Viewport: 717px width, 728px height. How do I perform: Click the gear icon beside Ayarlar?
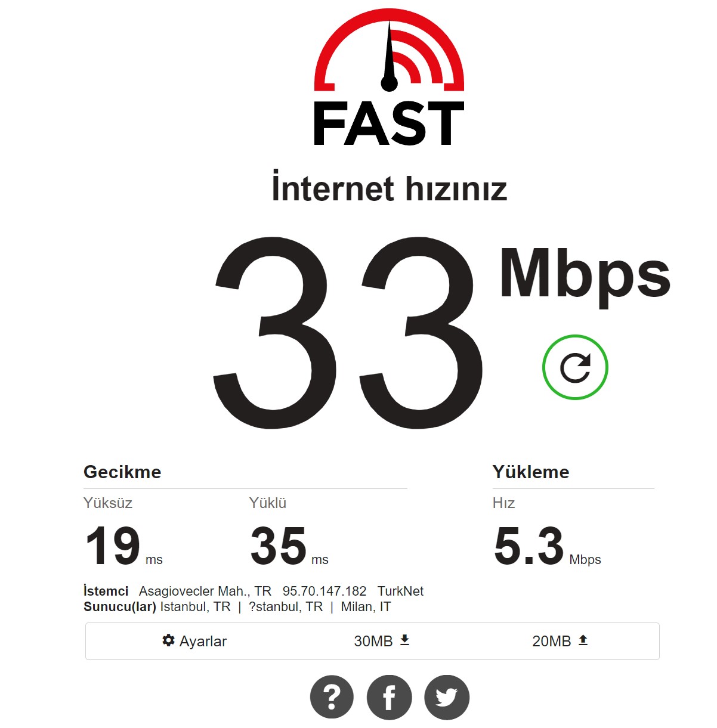click(x=168, y=640)
